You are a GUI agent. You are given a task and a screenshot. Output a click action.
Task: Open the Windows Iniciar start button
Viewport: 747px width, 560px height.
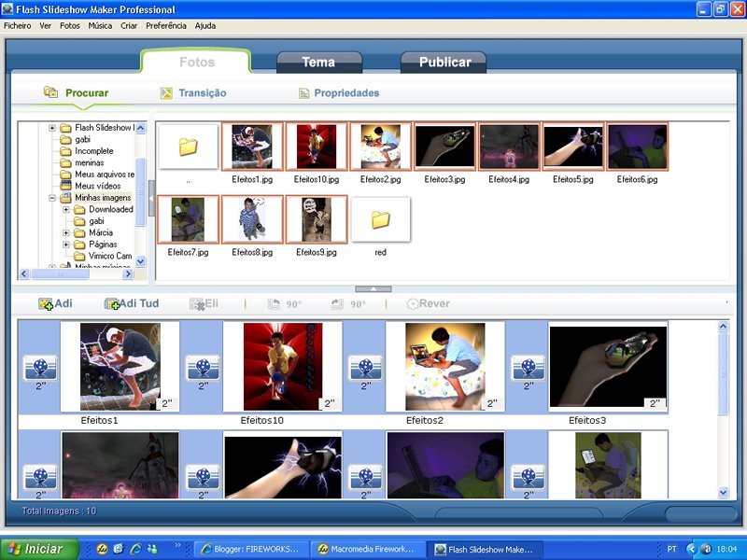point(39,549)
